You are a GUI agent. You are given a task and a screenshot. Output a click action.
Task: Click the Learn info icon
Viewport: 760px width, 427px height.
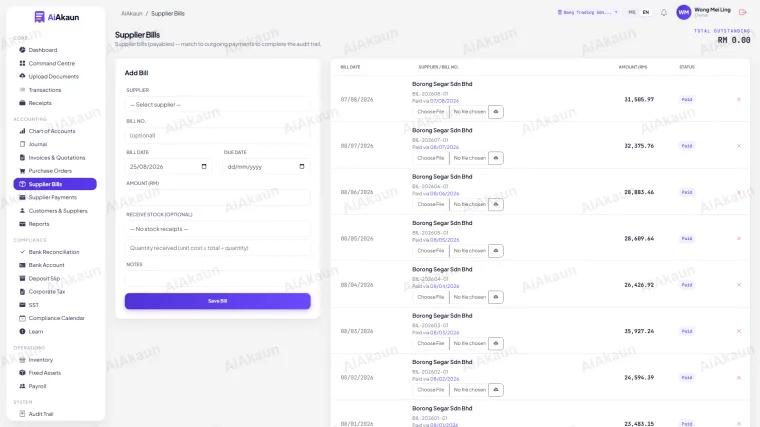(x=22, y=332)
